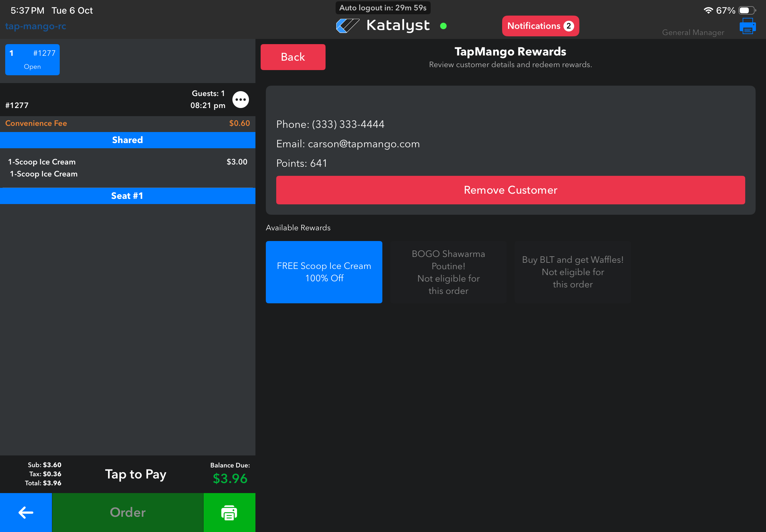
Task: Tap the battery indicator
Action: tap(747, 10)
